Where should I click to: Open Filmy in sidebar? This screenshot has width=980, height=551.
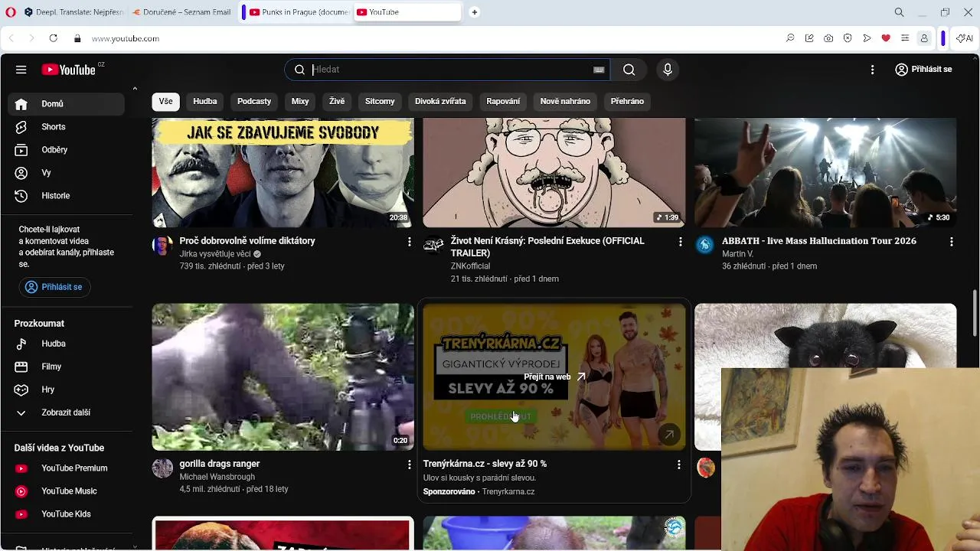coord(66,367)
